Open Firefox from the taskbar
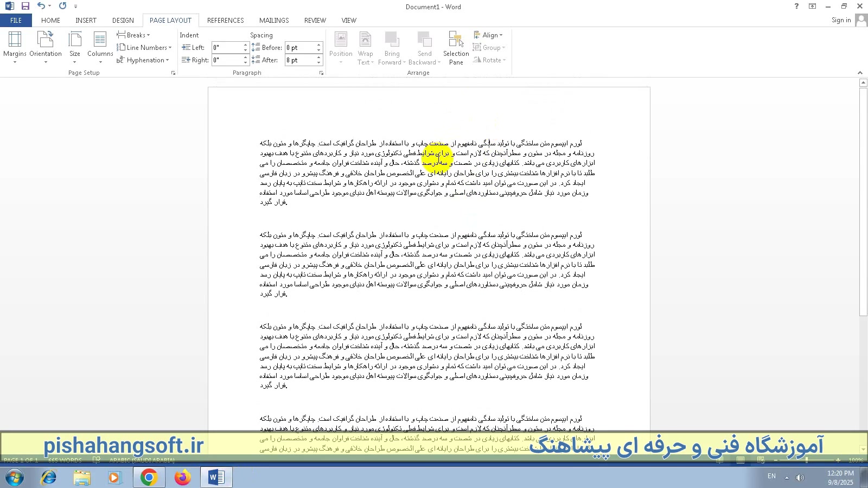This screenshot has width=868, height=488. tap(182, 478)
